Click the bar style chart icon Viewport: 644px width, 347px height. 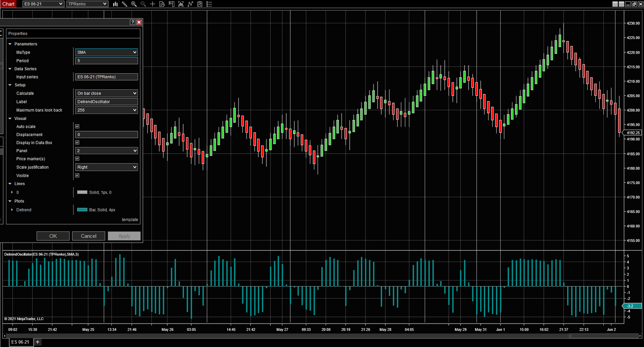pyautogui.click(x=115, y=4)
